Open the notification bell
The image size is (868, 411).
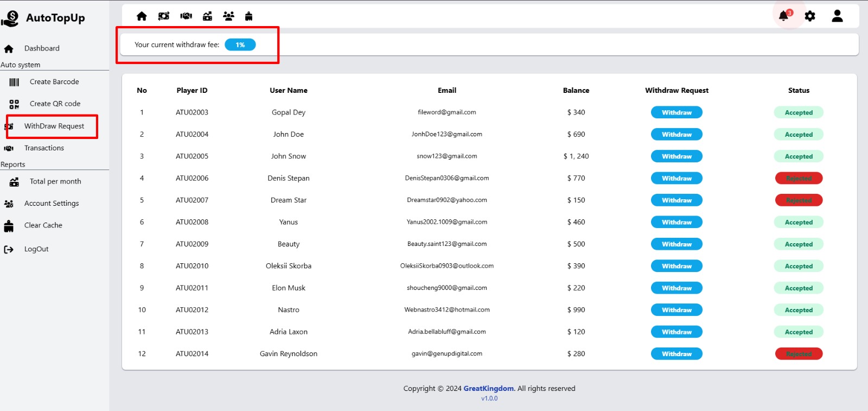[x=783, y=16]
